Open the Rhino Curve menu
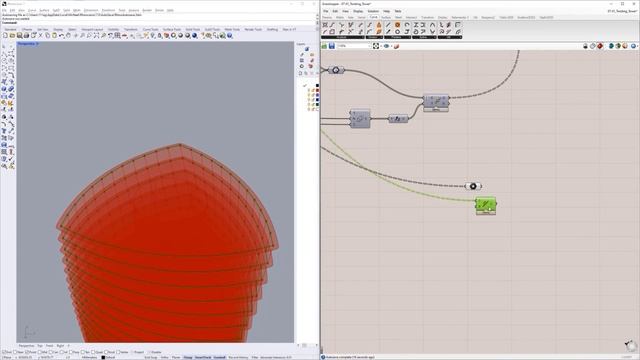 point(32,10)
